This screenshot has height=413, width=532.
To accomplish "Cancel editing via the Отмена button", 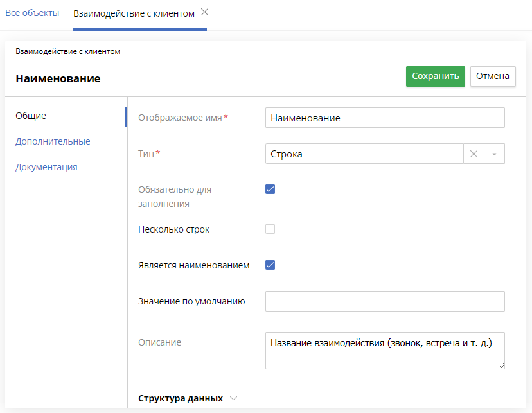I will (492, 76).
